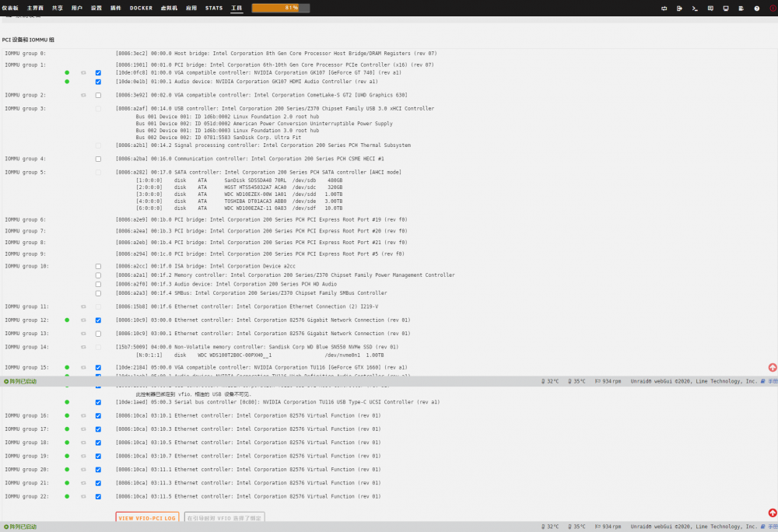Click the green dot for IOMMU group 15
Image resolution: width=778 pixels, height=532 pixels.
tap(67, 368)
